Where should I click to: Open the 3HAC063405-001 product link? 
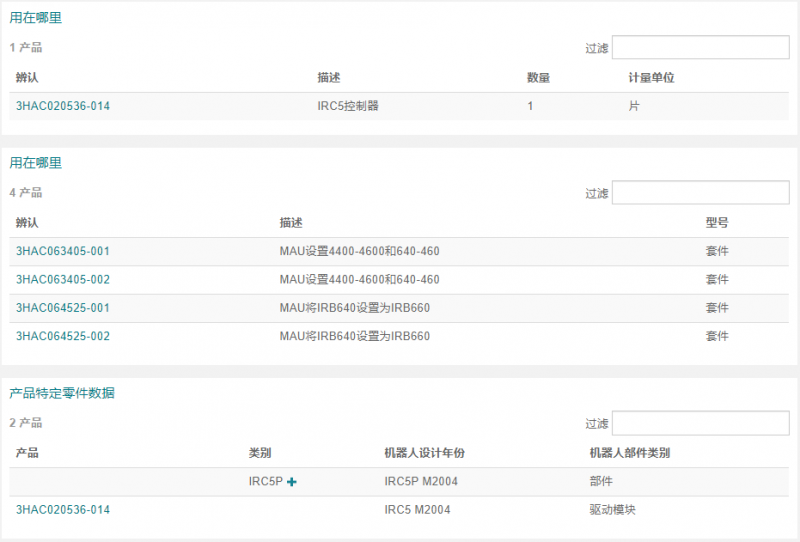(x=63, y=251)
